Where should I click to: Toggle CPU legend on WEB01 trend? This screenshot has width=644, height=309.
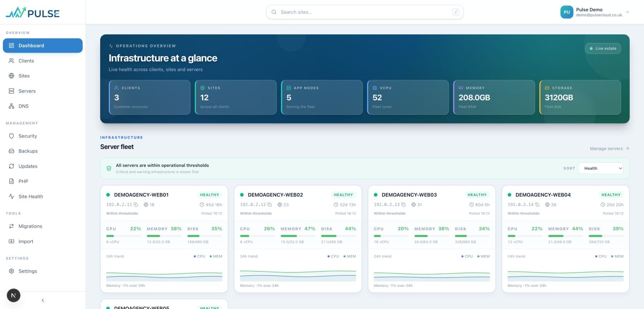point(199,256)
